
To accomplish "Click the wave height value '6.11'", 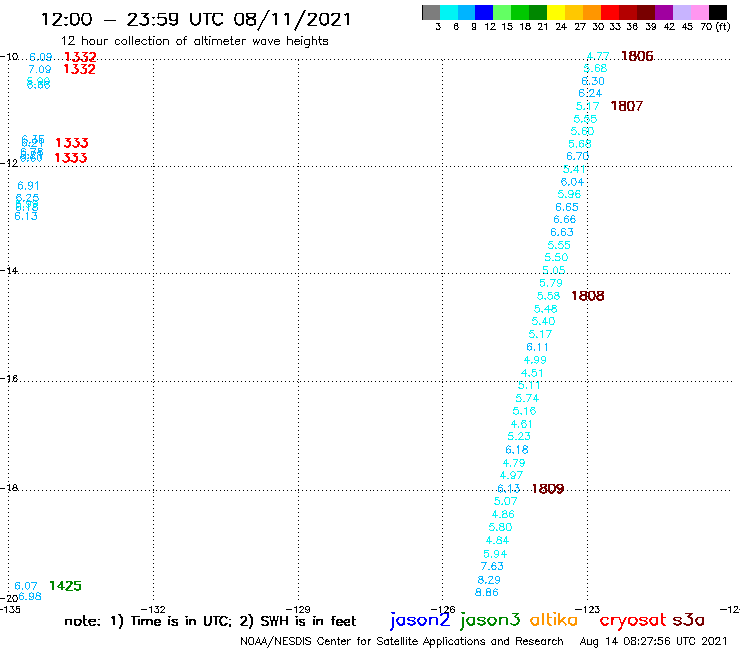I will (x=538, y=347).
